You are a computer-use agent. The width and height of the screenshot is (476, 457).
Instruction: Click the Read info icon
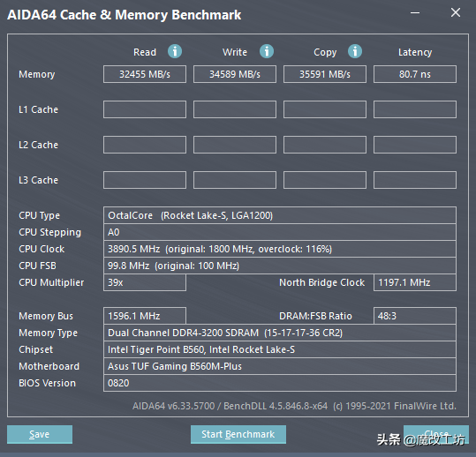coord(175,51)
